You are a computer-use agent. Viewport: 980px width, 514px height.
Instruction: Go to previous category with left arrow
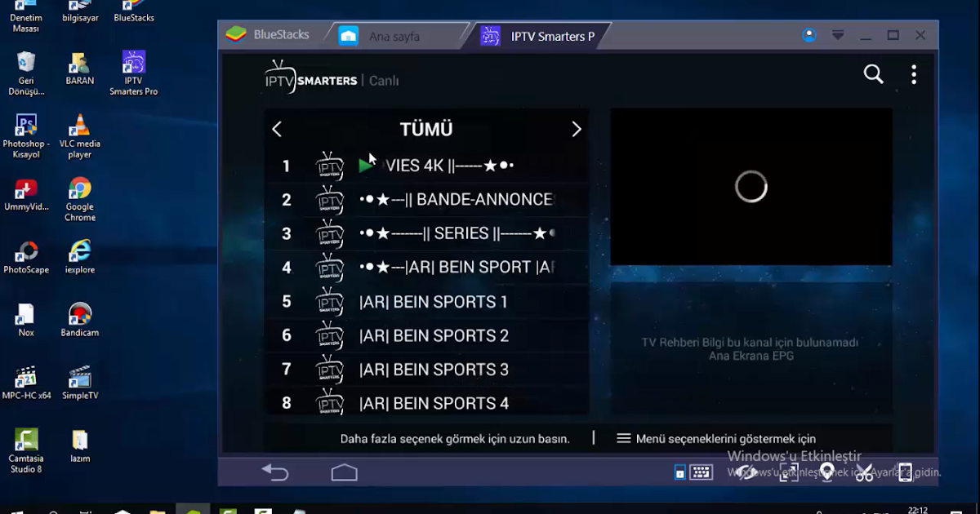(277, 129)
